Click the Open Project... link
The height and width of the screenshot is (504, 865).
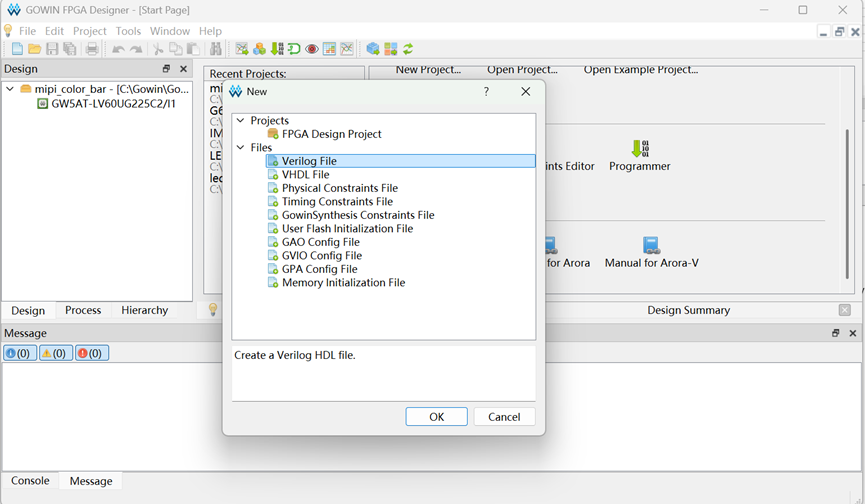coord(522,70)
